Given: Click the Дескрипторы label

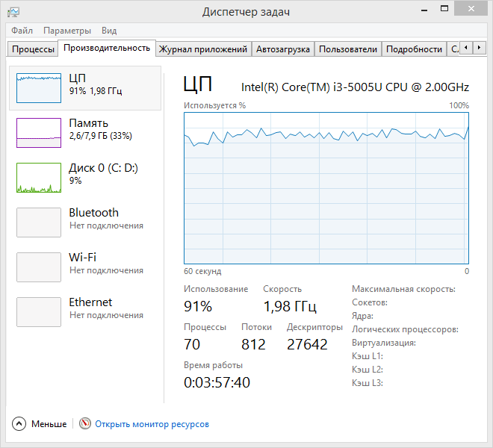Looking at the screenshot, I should 314,327.
